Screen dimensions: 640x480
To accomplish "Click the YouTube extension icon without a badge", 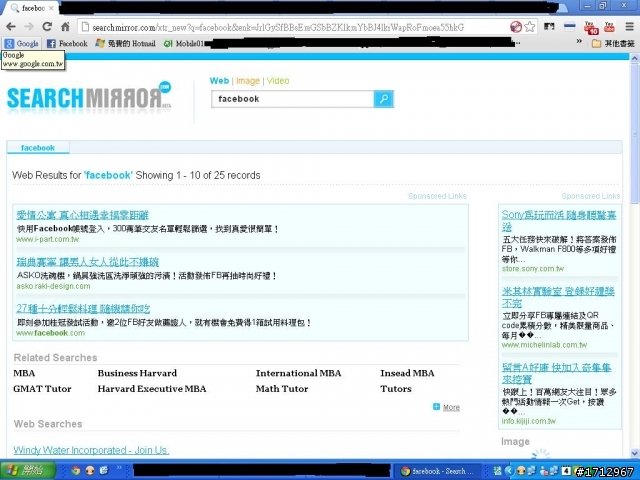I will point(609,27).
